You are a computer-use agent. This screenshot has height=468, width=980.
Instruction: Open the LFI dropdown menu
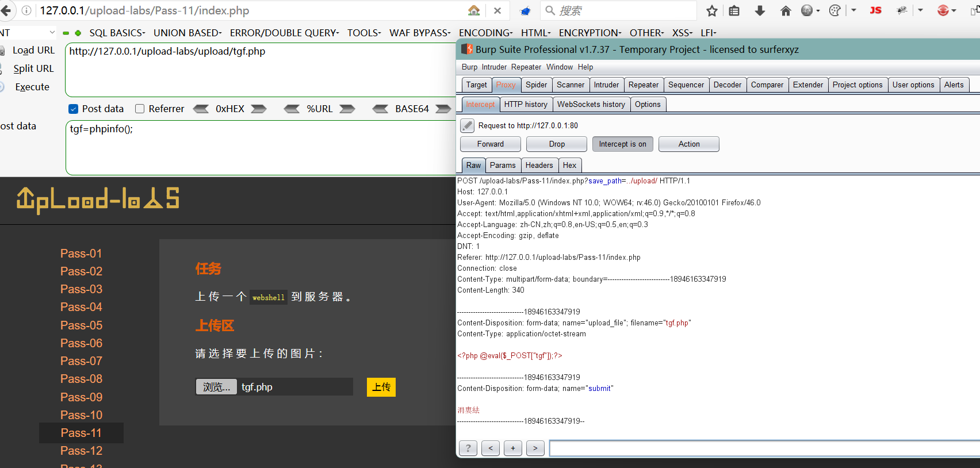click(709, 33)
